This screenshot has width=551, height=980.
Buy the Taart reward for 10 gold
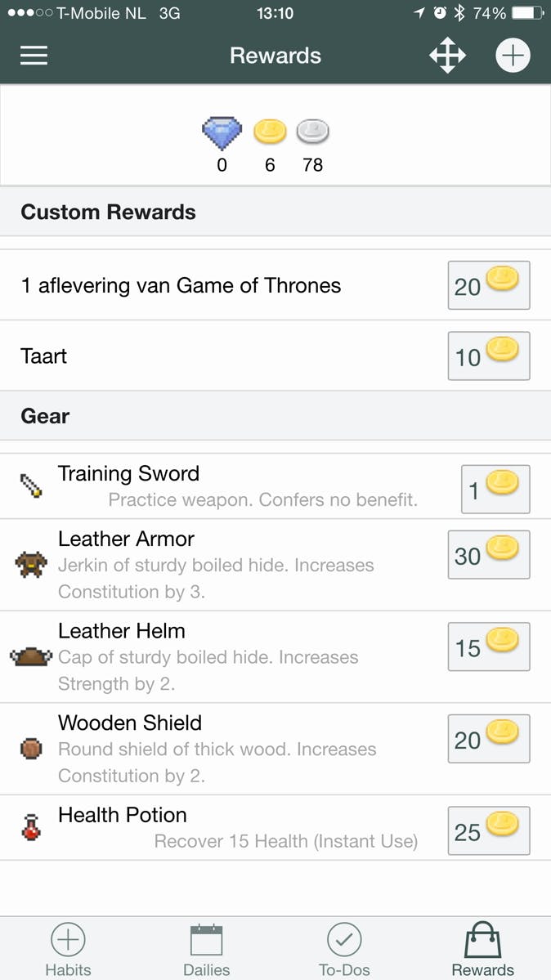click(x=488, y=356)
